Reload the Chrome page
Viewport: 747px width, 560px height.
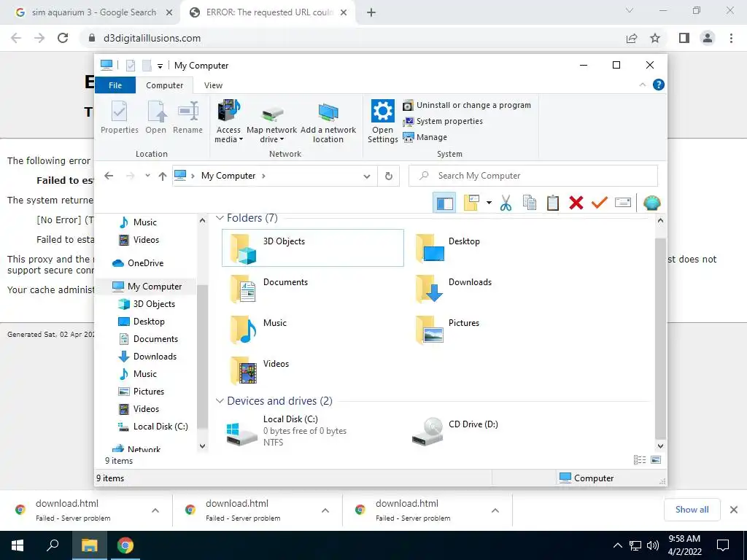(63, 38)
